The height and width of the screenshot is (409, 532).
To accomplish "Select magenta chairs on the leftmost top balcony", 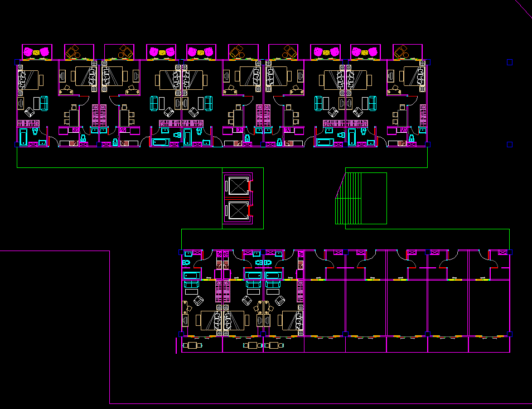I will 36,52.
